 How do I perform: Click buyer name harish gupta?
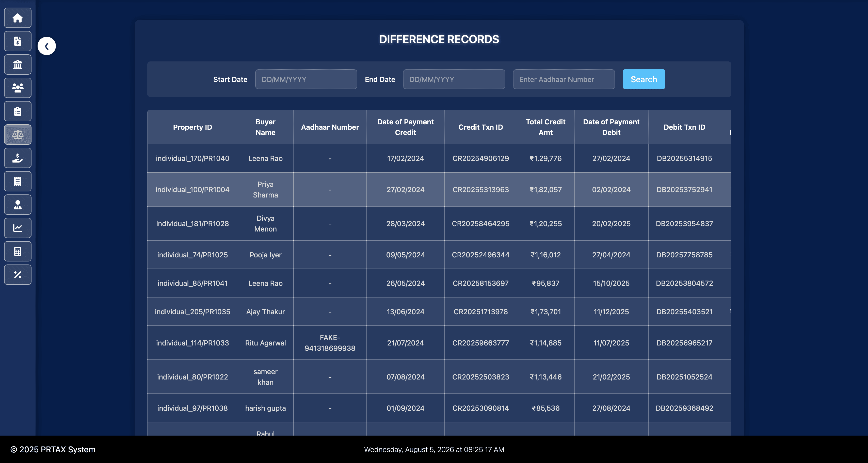click(266, 408)
